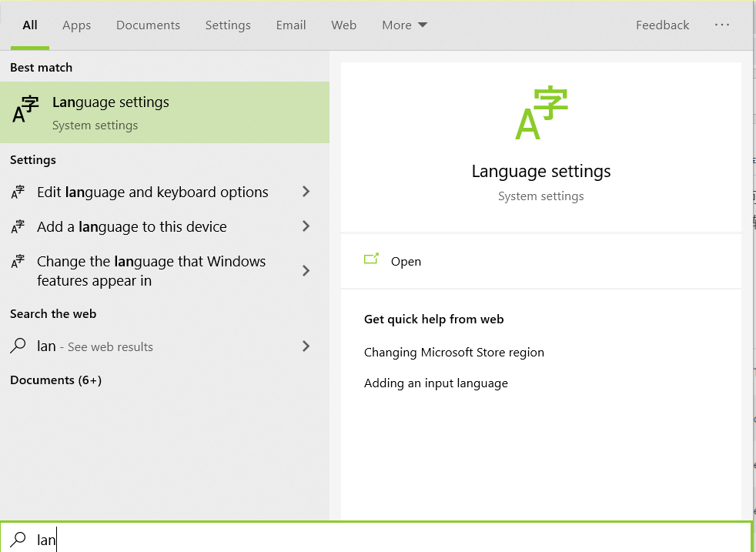Expand the web results chevron

tap(306, 346)
